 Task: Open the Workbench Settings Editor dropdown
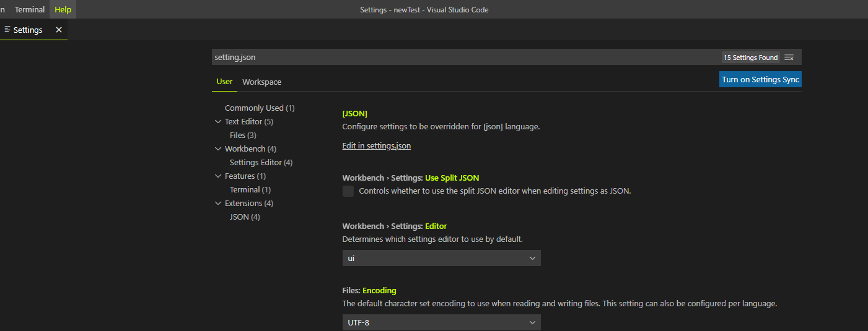click(441, 258)
